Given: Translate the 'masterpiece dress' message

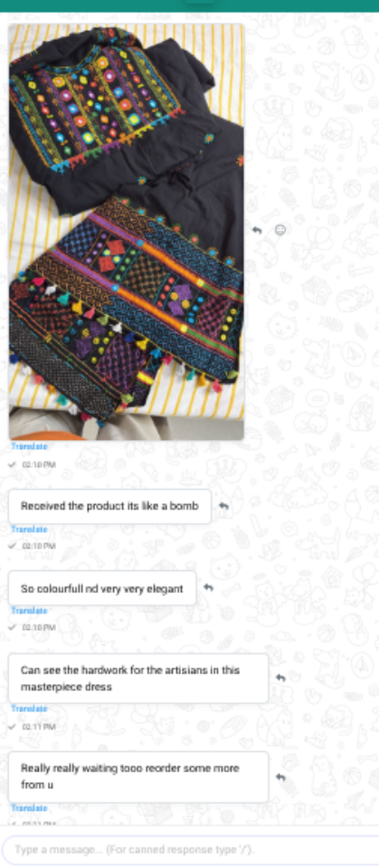Looking at the screenshot, I should (x=29, y=709).
